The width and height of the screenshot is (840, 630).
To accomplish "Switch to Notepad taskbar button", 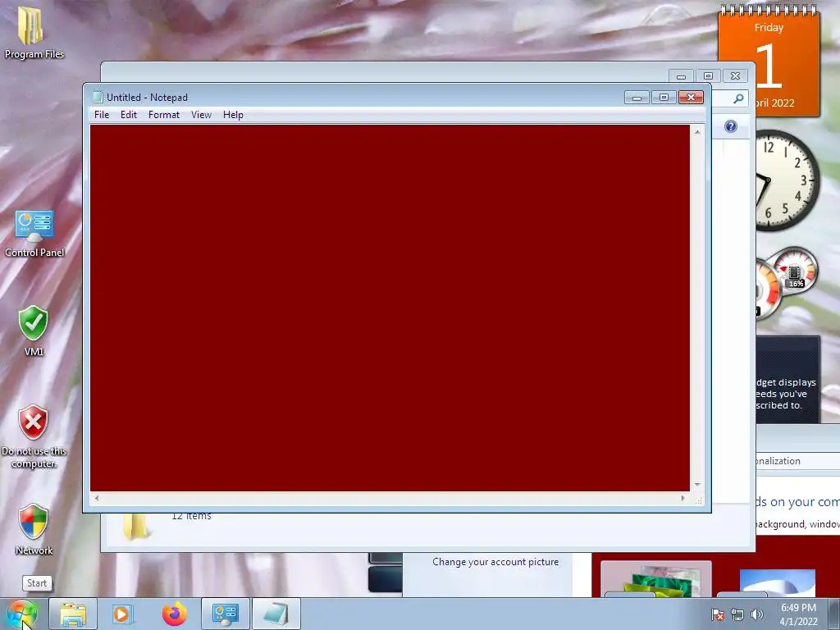I will [276, 614].
